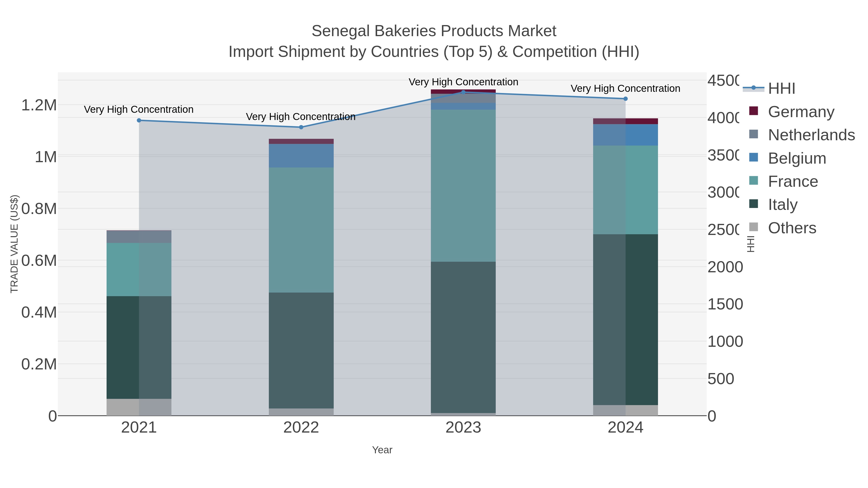
Task: Click the Very High Concentration label above 2023
Action: tap(463, 82)
